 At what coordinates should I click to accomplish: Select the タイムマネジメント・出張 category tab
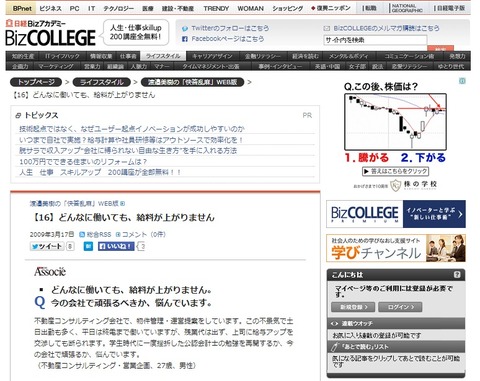point(211,66)
